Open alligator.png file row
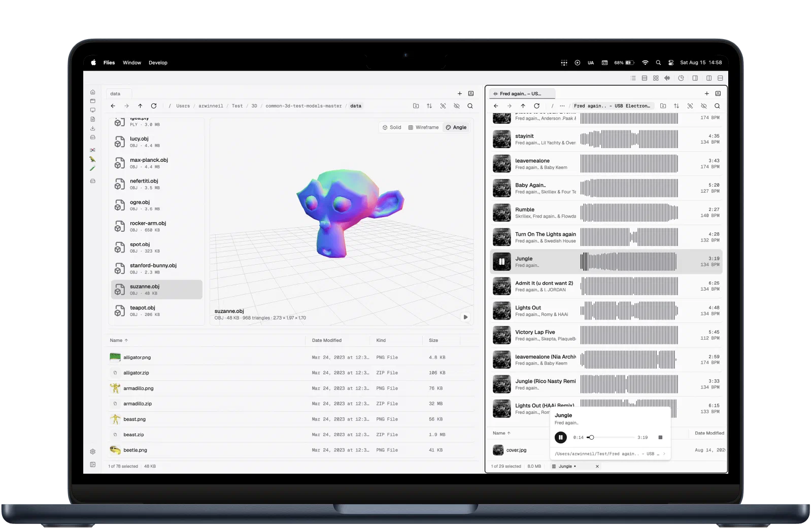Image resolution: width=812 pixels, height=529 pixels. point(292,358)
